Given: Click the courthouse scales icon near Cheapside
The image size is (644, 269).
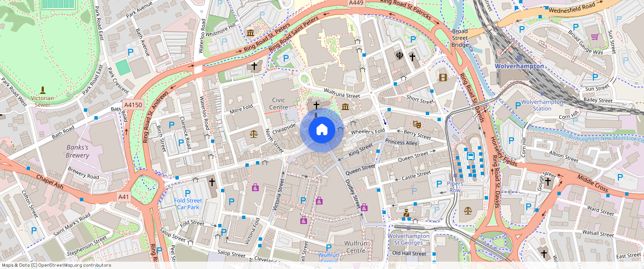Looking at the screenshot, I should [254, 133].
